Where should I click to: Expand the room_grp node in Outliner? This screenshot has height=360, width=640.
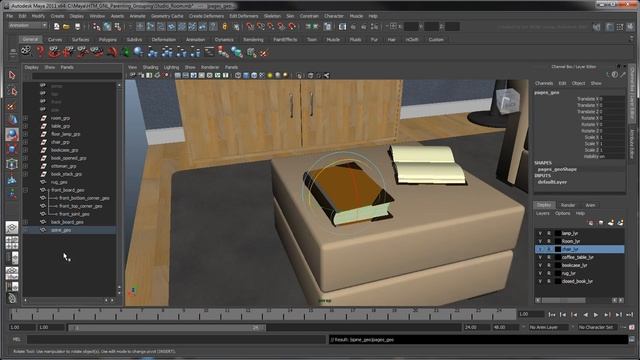coord(26,118)
